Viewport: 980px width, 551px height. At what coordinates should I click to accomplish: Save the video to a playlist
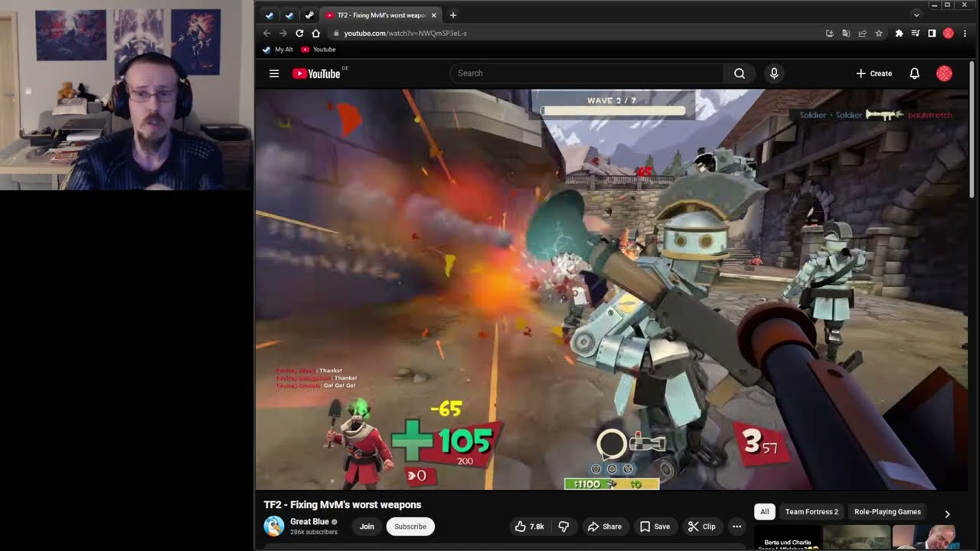pos(655,527)
